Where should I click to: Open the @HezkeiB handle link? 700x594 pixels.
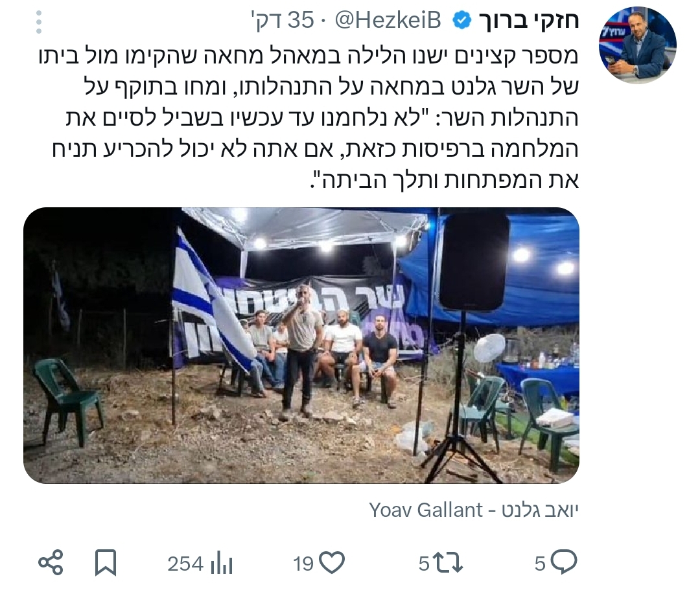tap(388, 21)
